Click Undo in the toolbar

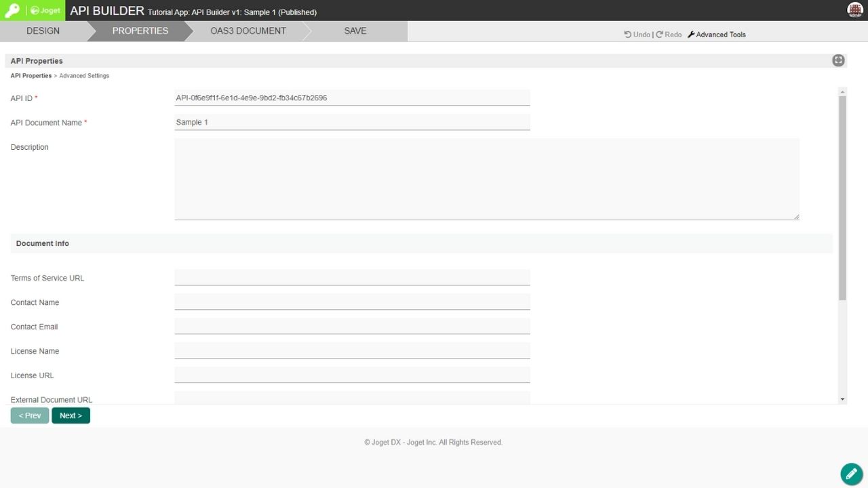click(x=637, y=35)
